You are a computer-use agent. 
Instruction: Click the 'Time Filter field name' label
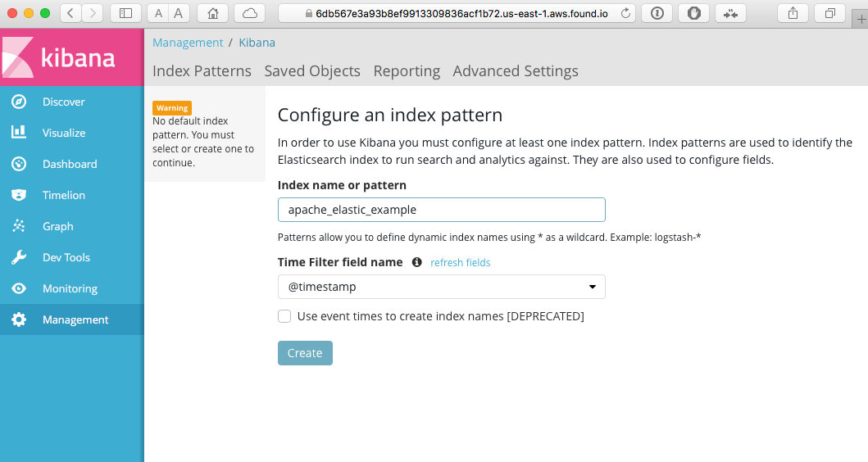tap(340, 262)
